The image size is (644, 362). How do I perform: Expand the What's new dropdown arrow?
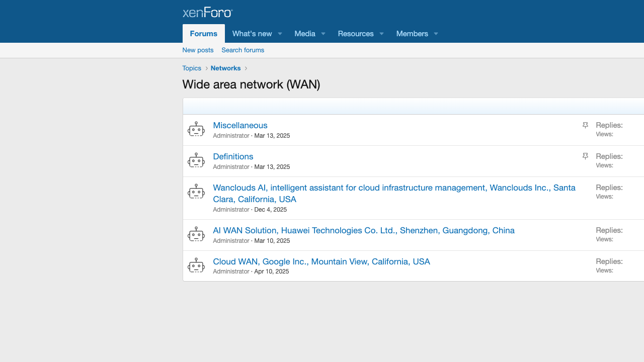coord(280,34)
